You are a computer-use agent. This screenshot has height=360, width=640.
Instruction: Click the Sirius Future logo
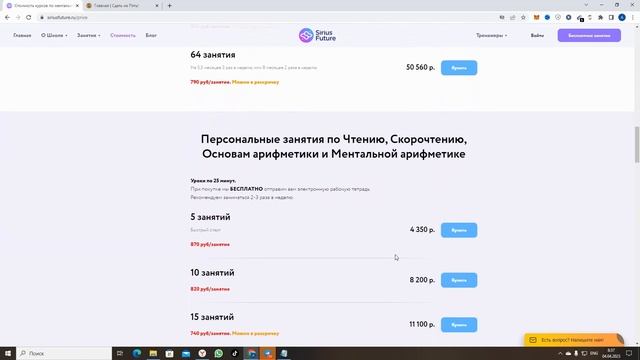click(317, 36)
